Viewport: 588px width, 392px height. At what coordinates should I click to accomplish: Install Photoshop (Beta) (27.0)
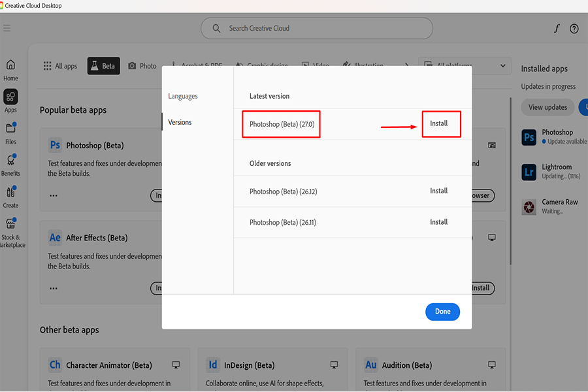439,123
